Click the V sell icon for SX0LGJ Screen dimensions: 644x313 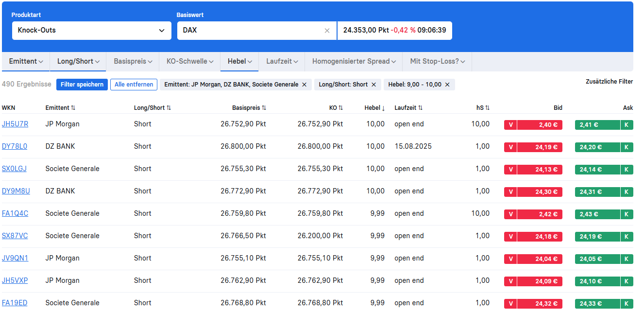(510, 169)
